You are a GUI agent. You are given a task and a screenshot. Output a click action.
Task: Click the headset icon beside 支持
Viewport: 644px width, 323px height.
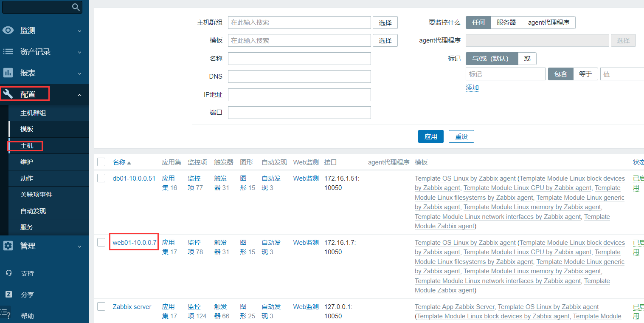[8, 273]
